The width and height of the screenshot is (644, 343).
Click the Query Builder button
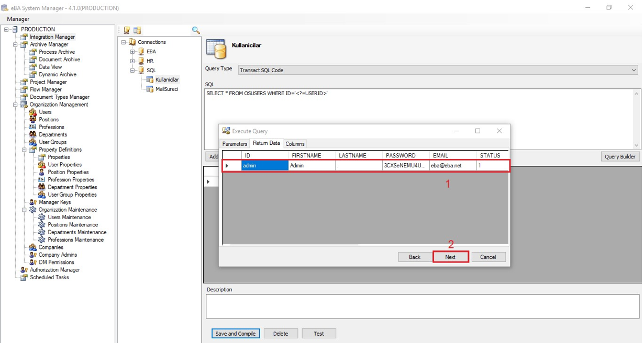pos(620,157)
